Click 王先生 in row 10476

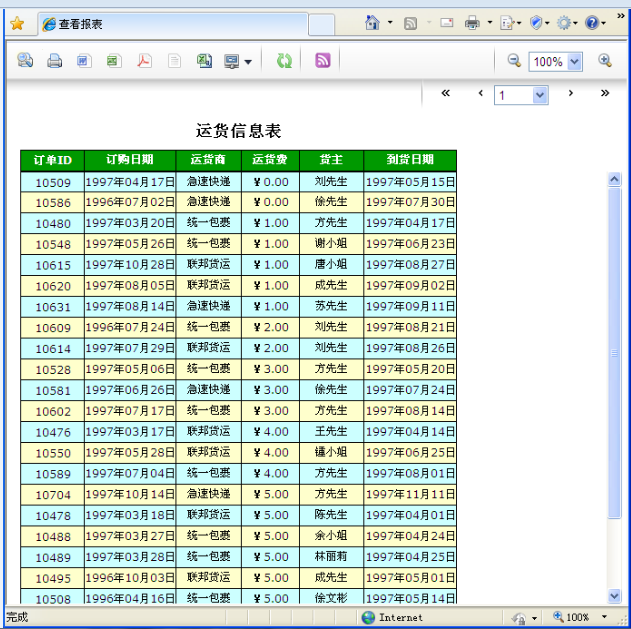point(331,431)
